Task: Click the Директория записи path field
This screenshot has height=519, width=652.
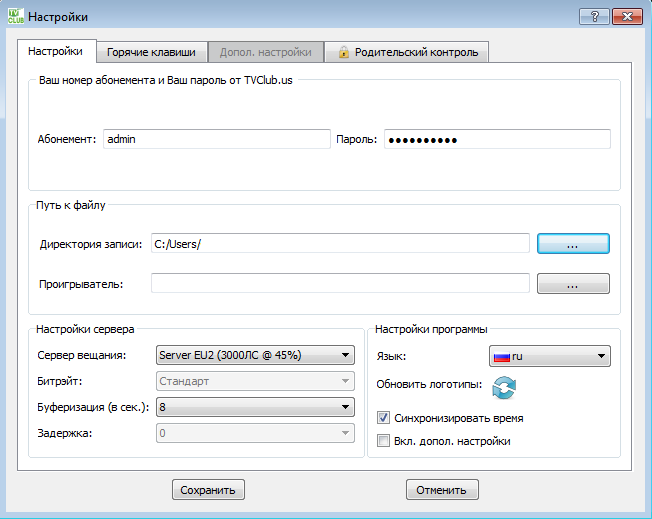Action: (x=340, y=243)
